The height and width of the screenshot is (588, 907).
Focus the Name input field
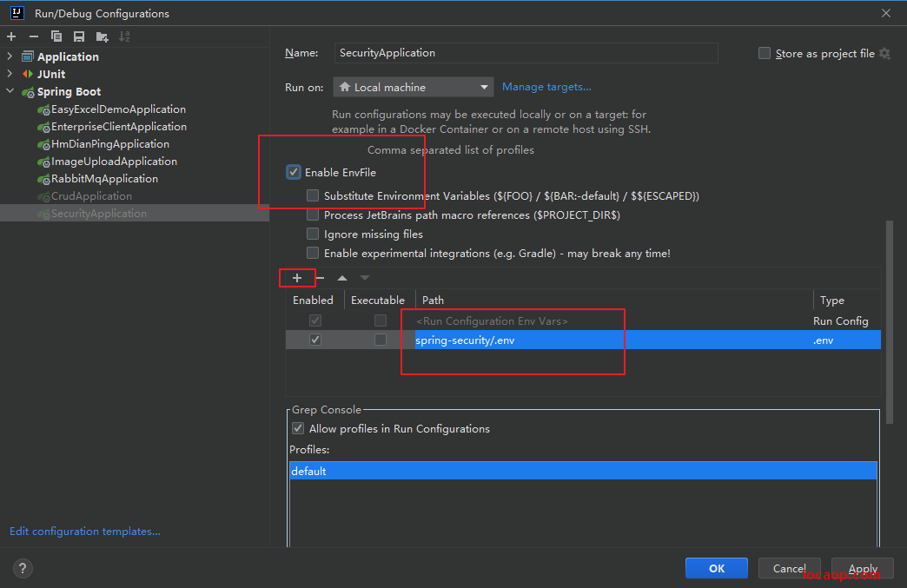pos(526,53)
